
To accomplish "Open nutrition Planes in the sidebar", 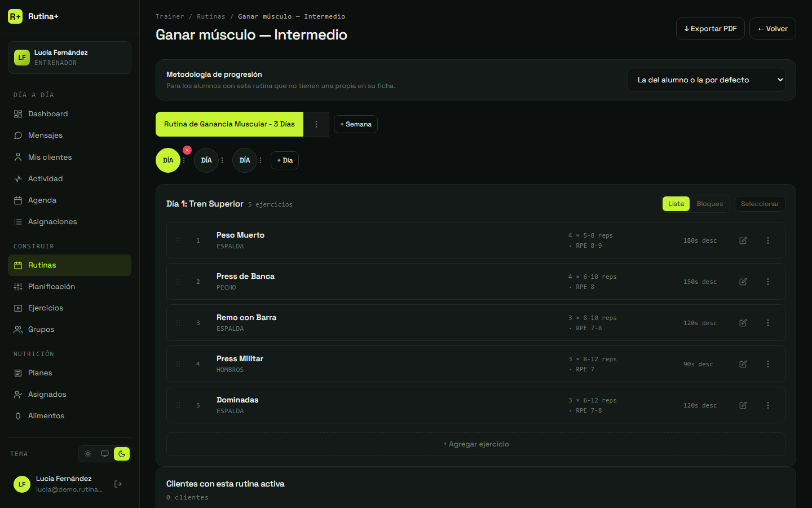I will (x=69, y=373).
